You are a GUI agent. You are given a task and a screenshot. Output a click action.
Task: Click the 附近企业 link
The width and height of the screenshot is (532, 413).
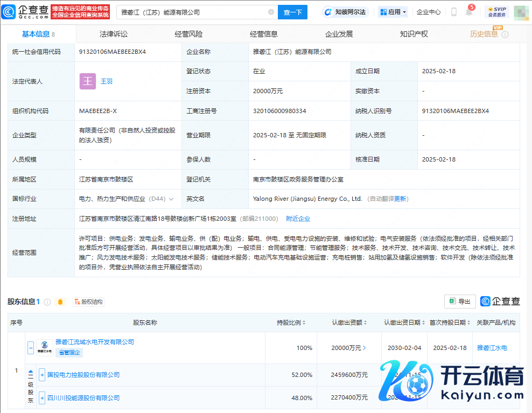(298, 219)
